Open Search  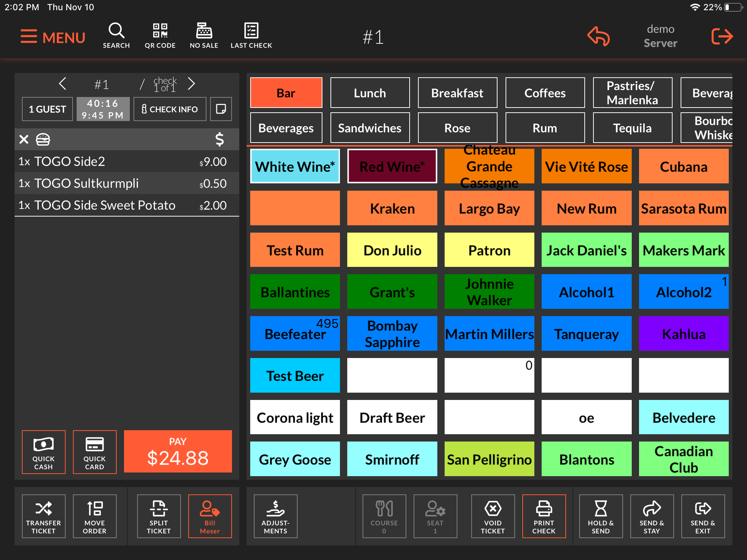[116, 36]
